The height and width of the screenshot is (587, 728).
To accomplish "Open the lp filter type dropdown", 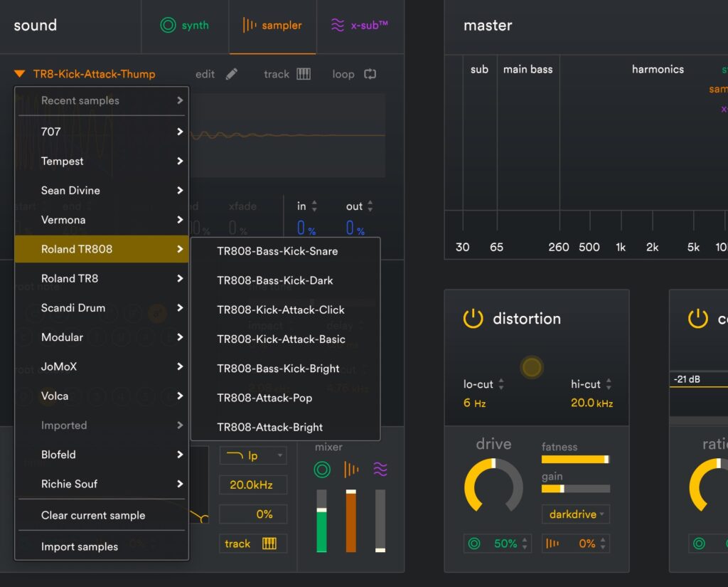I will coord(253,455).
